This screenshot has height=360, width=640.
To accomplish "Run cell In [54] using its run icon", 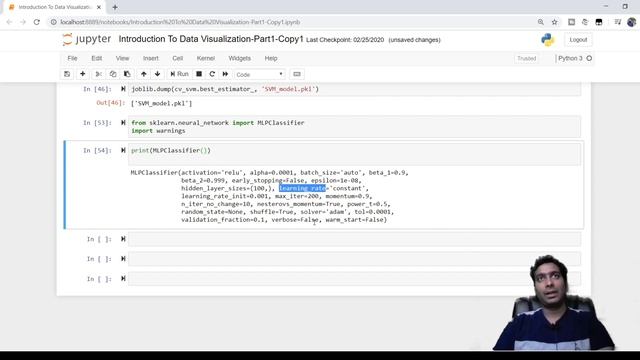I will (x=123, y=150).
